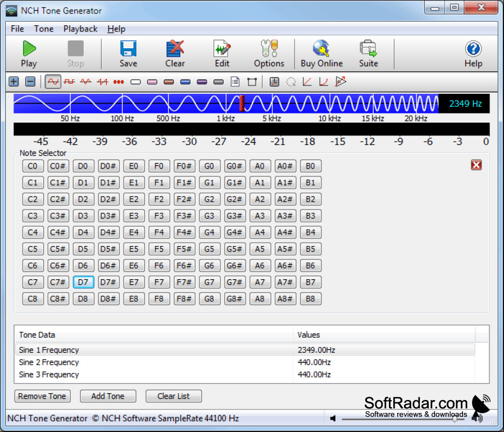Select the E6 note button
Image resolution: width=504 pixels, height=432 pixels.
(x=134, y=266)
